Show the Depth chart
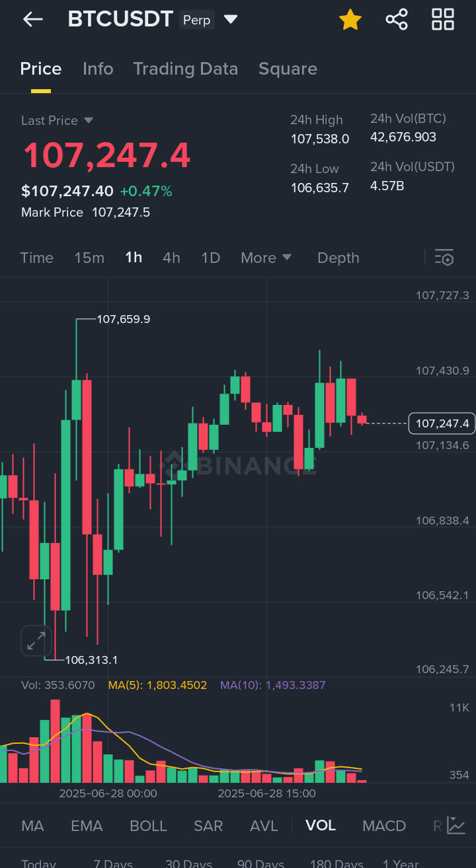Viewport: 476px width, 868px height. [x=338, y=258]
